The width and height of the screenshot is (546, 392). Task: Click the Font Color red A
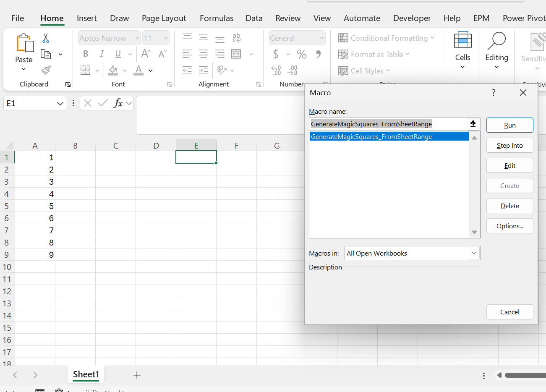pos(138,70)
